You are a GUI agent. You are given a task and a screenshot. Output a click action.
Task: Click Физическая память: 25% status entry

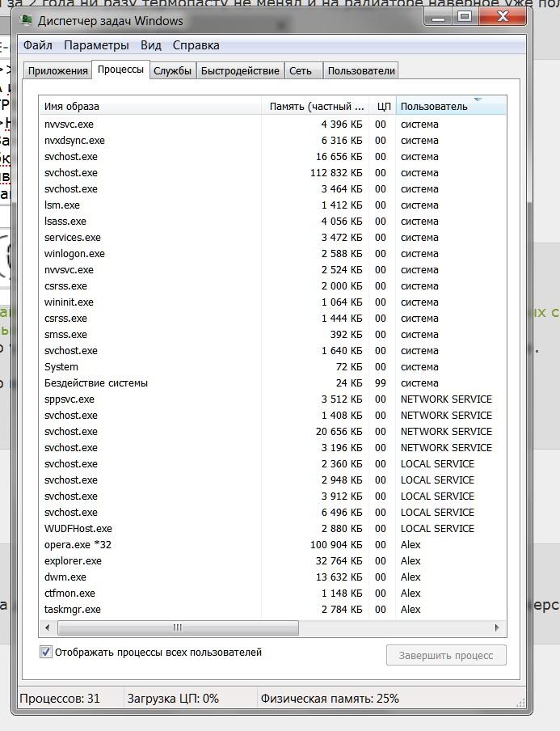[330, 699]
